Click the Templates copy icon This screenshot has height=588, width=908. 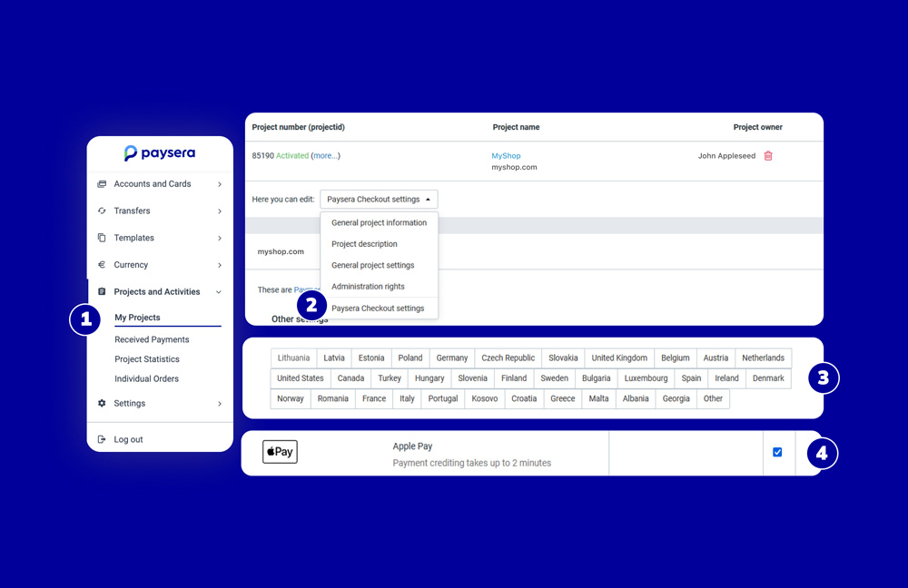tap(102, 238)
